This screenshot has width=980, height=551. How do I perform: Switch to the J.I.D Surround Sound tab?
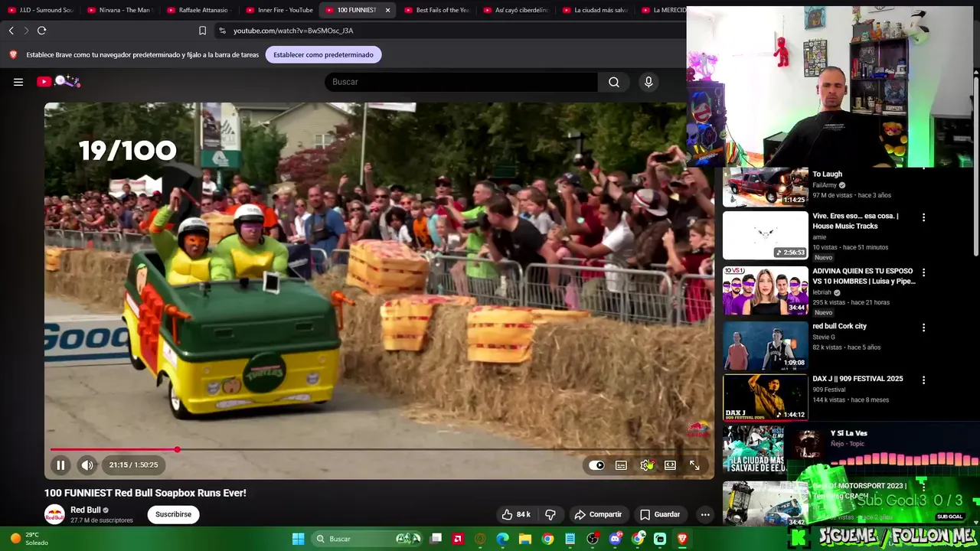coord(40,10)
